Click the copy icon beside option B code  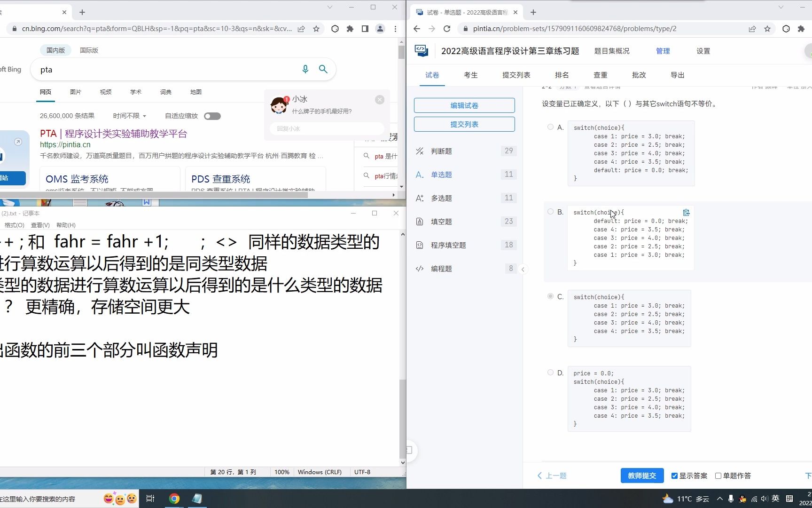click(x=686, y=212)
